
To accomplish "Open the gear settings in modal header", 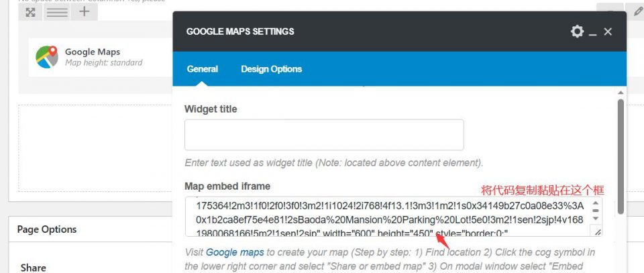I will (577, 32).
